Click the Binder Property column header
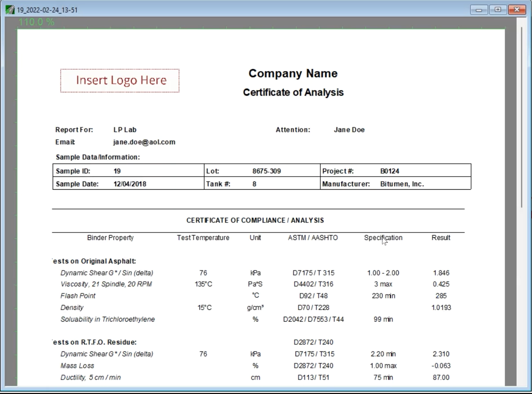The image size is (532, 394). [110, 238]
